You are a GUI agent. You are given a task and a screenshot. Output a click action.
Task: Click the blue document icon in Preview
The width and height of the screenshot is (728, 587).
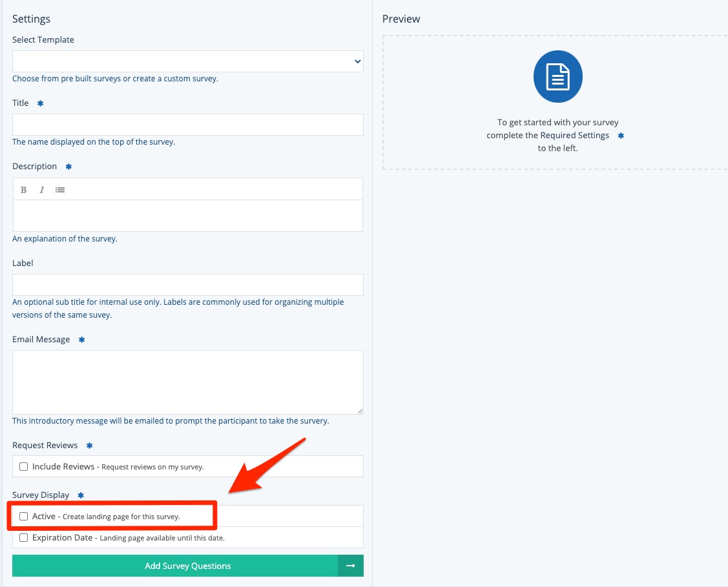tap(557, 77)
